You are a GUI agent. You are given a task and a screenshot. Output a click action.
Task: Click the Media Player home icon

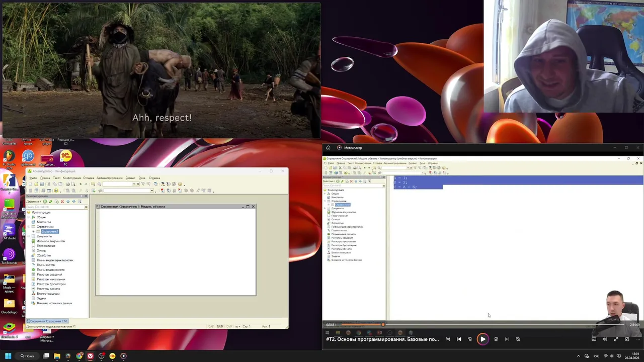(328, 148)
